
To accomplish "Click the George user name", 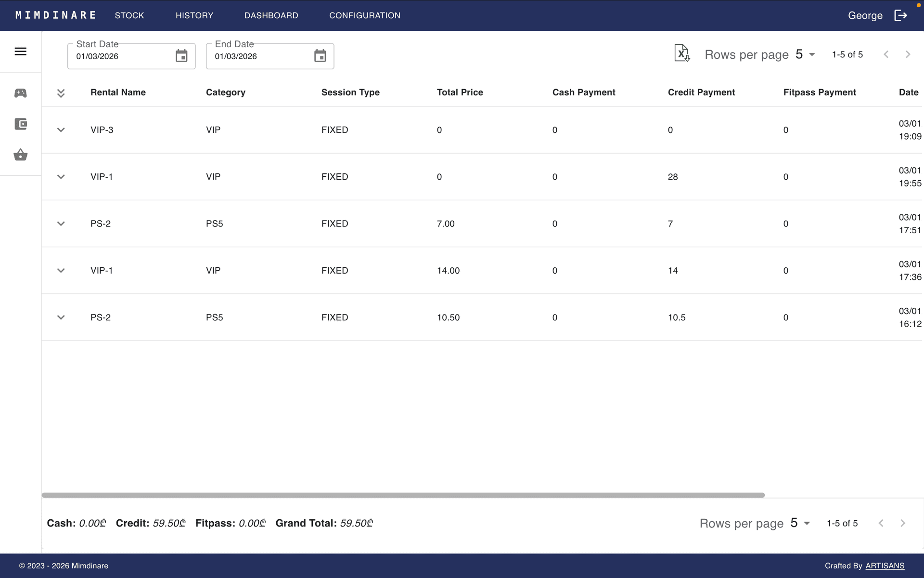I will point(865,15).
